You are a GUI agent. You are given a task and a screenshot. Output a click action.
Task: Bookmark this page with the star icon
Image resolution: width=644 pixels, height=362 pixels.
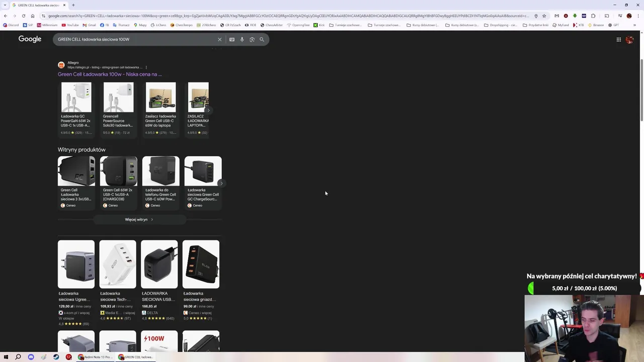pyautogui.click(x=544, y=16)
